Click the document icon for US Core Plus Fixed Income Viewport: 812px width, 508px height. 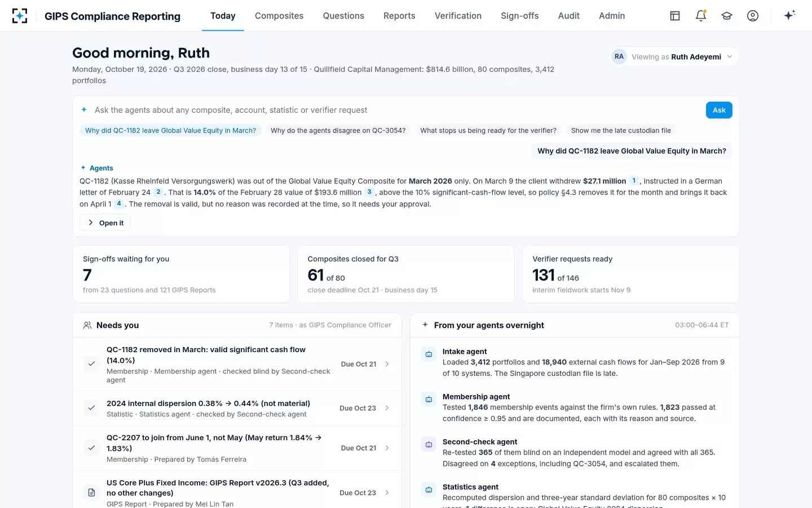coord(91,493)
